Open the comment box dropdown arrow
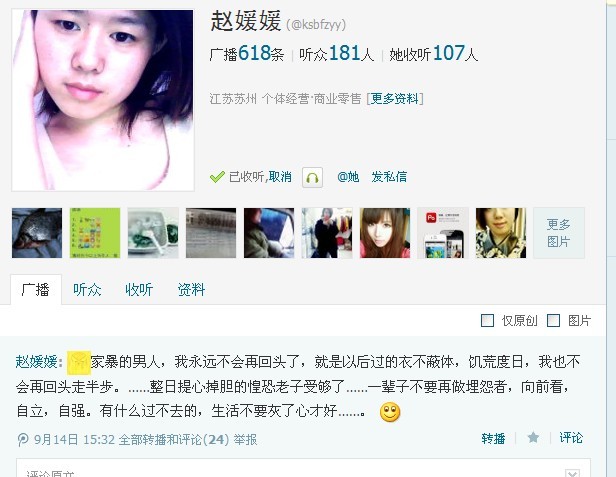Screen dimensions: 616x477 572,473
